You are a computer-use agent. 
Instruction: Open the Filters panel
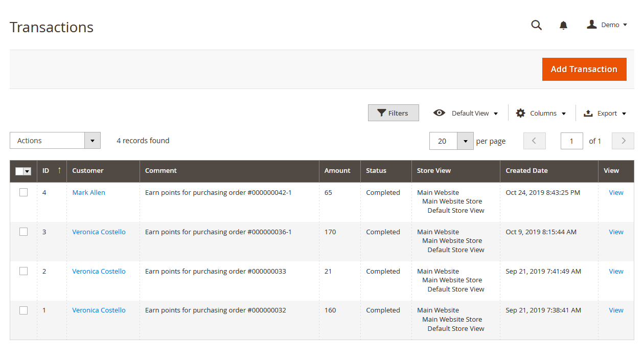(393, 113)
